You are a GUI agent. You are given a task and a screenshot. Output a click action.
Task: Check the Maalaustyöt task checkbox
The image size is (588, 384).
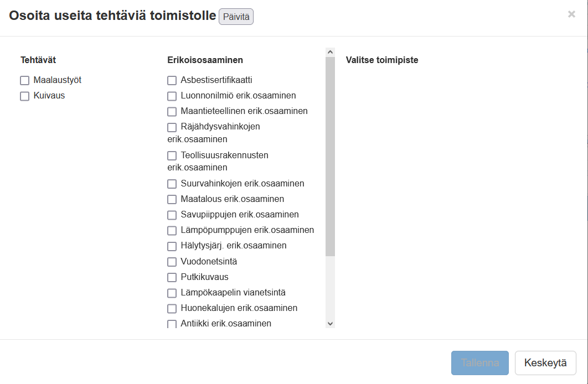click(25, 81)
